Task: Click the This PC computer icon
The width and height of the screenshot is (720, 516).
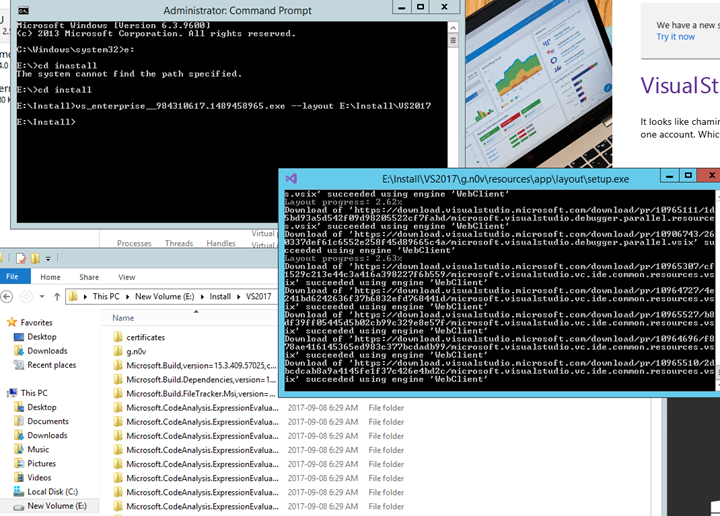Action: (x=12, y=393)
